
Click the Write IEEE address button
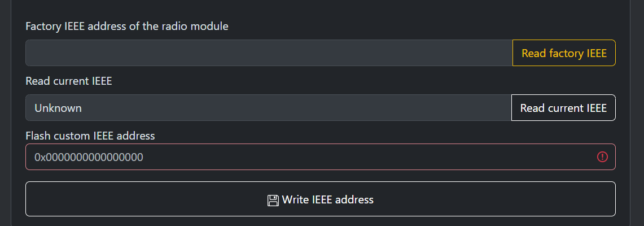point(320,199)
